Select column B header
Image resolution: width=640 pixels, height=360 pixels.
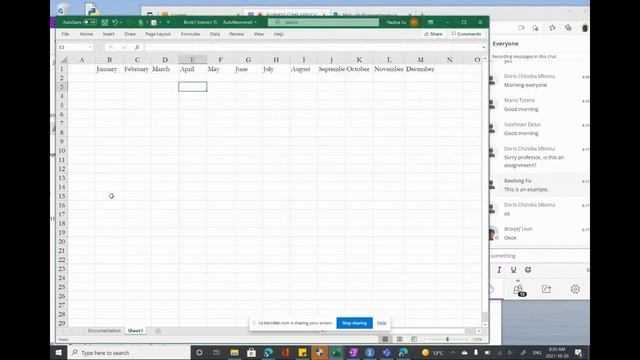109,60
